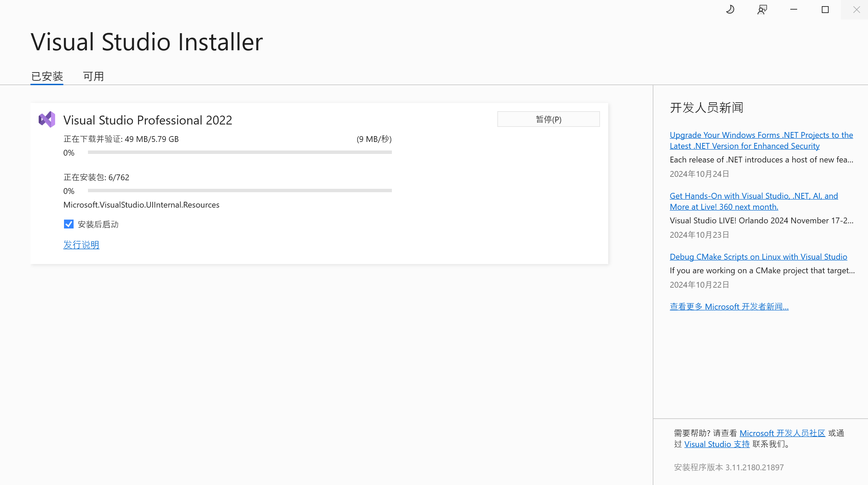This screenshot has height=485, width=868.
Task: Open the 可用 tab
Action: point(93,76)
